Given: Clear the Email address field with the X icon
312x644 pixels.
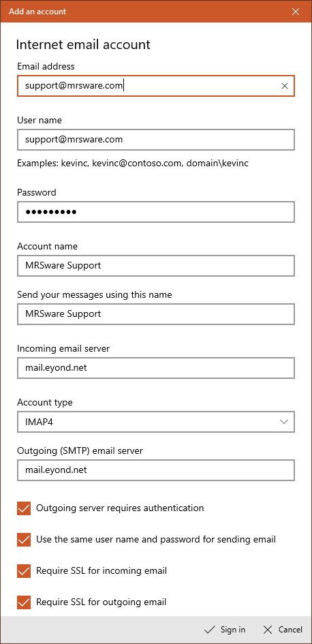Looking at the screenshot, I should tap(285, 86).
